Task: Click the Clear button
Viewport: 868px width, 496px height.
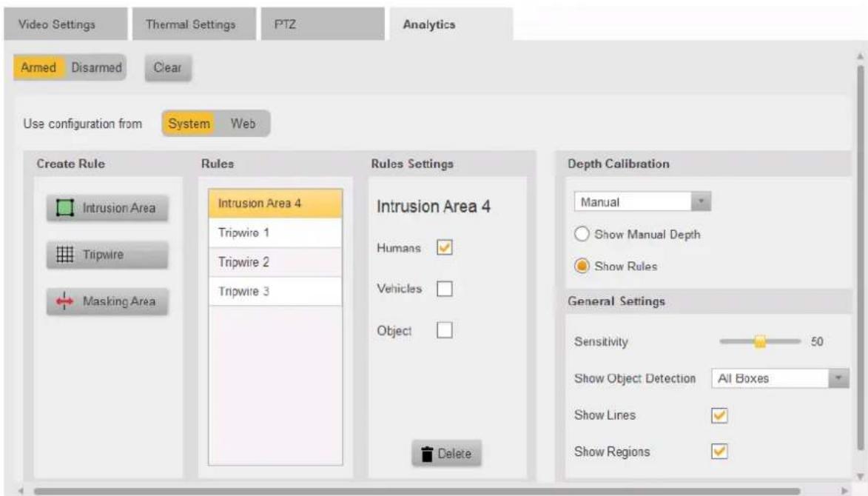Action: click(168, 67)
